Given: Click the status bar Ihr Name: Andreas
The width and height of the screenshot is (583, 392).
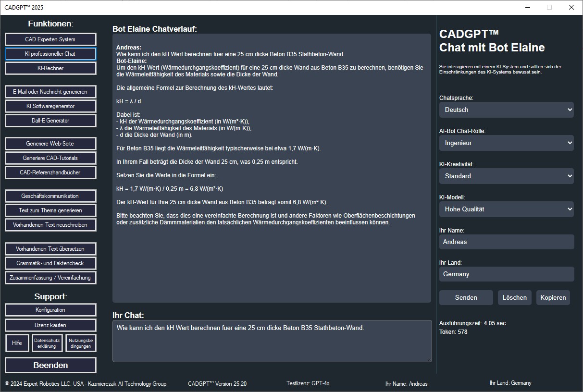Looking at the screenshot, I should [406, 384].
